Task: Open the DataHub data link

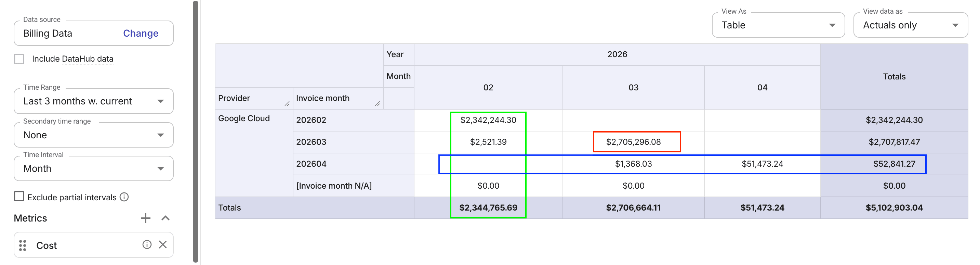Action: pos(88,59)
